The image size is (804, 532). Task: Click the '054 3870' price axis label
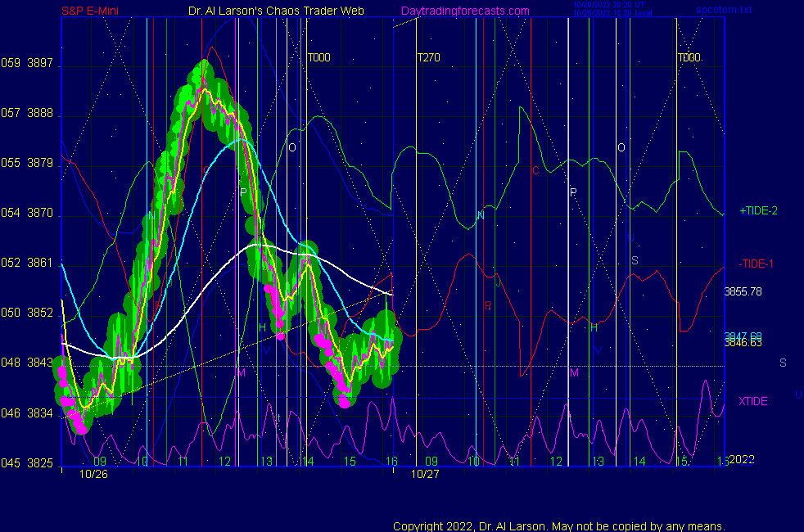coord(27,213)
